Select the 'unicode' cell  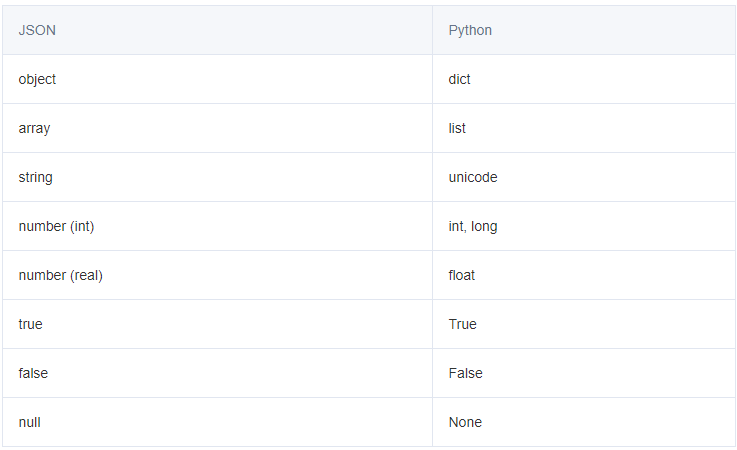[x=473, y=177]
